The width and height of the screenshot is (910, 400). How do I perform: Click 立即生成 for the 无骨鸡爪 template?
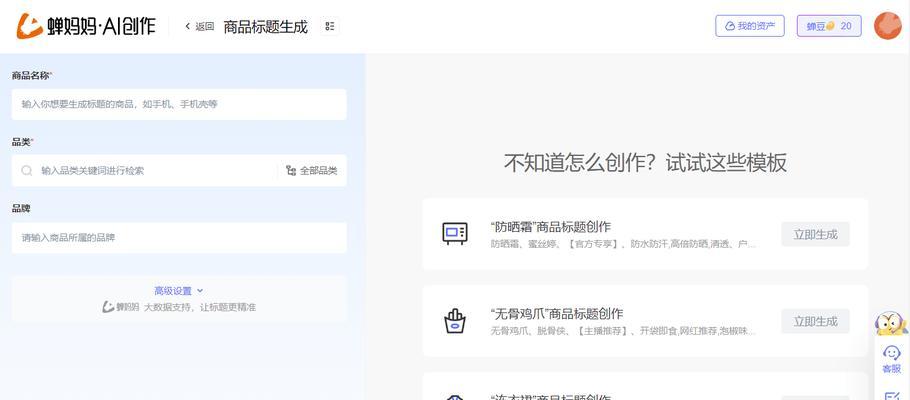pos(815,322)
